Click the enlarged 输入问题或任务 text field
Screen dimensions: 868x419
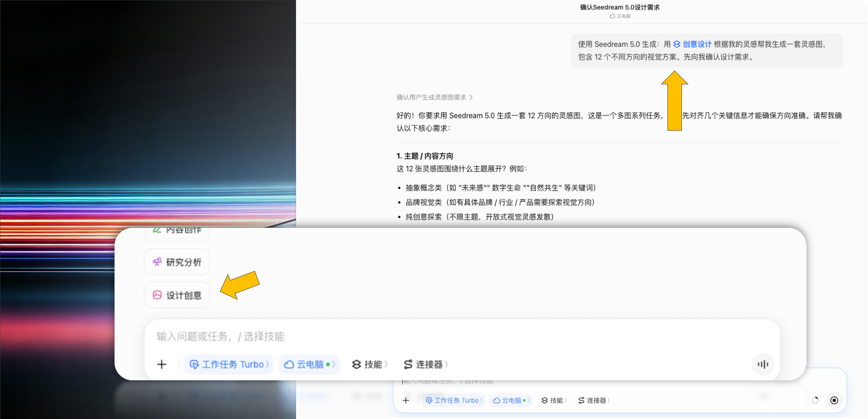[462, 336]
